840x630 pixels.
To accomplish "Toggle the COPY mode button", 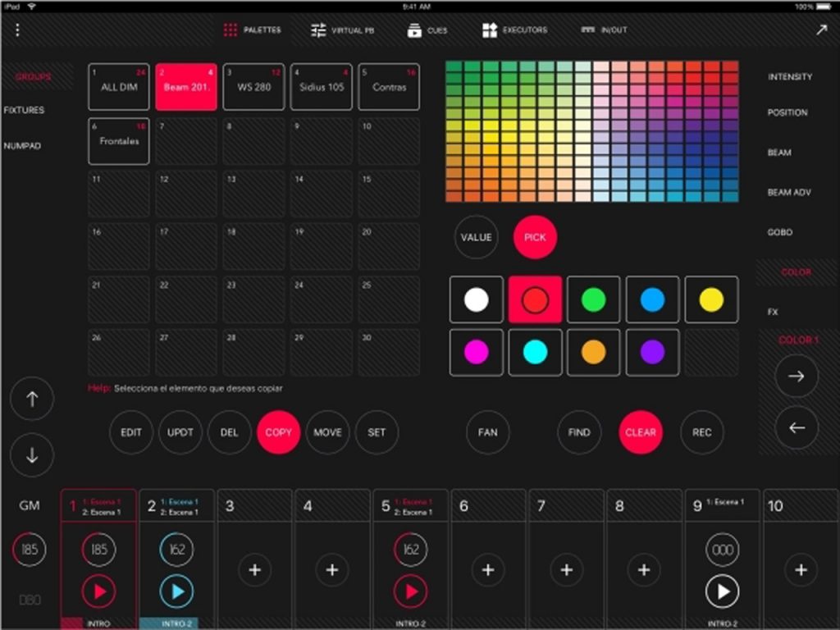I will [x=278, y=432].
